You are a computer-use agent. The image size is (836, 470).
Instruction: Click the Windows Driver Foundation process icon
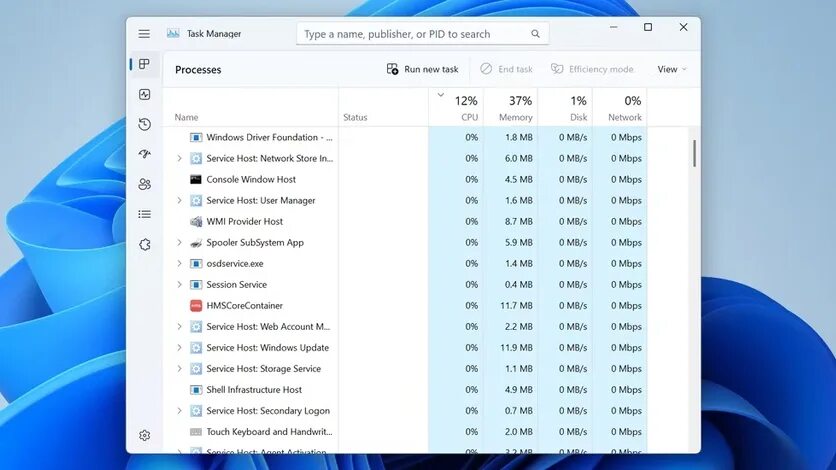[x=196, y=137]
